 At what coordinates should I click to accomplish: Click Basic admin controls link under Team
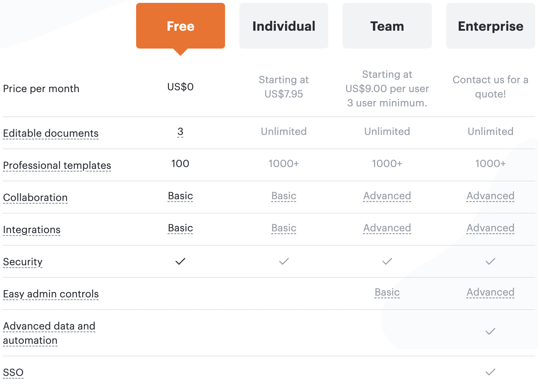(387, 292)
